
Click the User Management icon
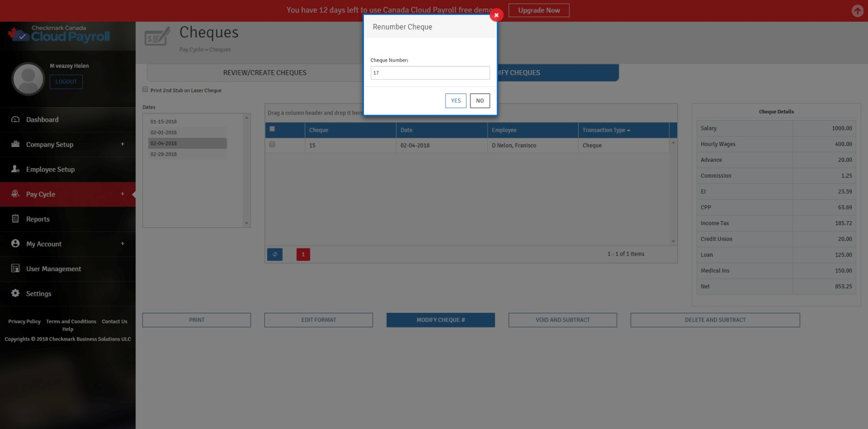click(15, 269)
